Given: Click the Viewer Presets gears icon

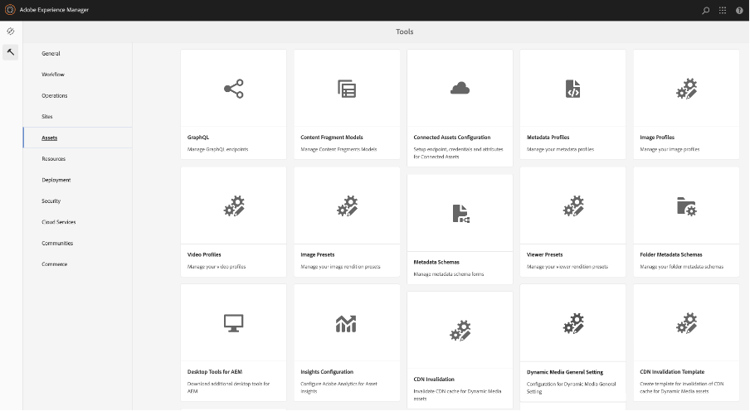Looking at the screenshot, I should coord(573,206).
